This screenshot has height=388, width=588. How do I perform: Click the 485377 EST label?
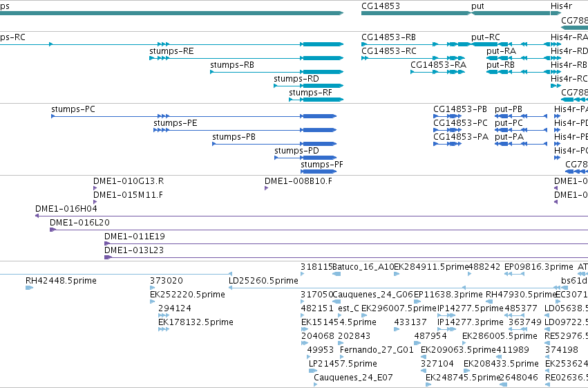pos(521,308)
